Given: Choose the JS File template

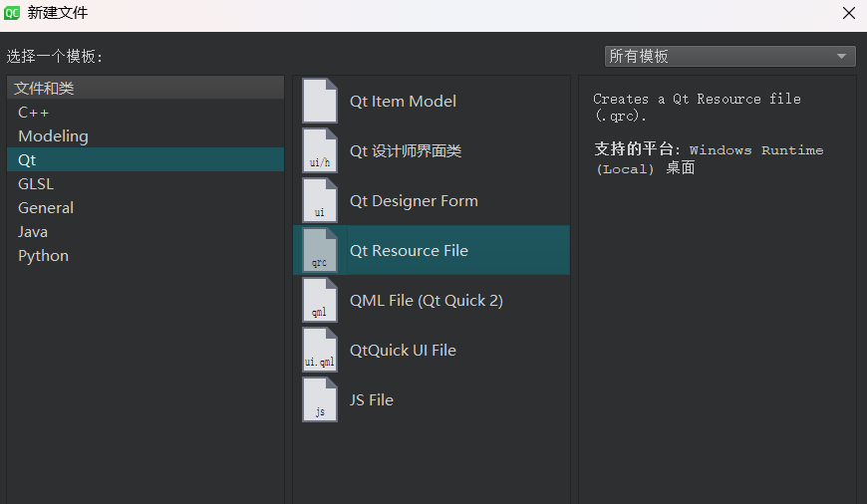Looking at the screenshot, I should (x=432, y=399).
